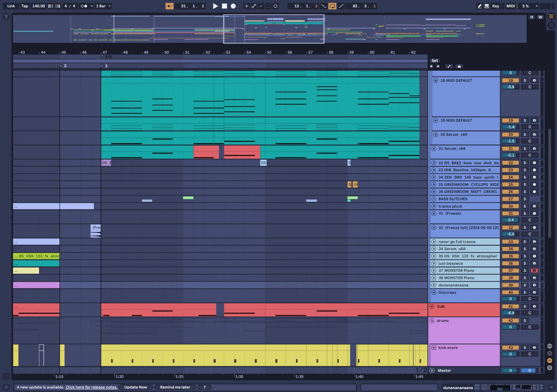The height and width of the screenshot is (392, 557).
Task: Toggle track activator 25
Action: click(x=510, y=184)
